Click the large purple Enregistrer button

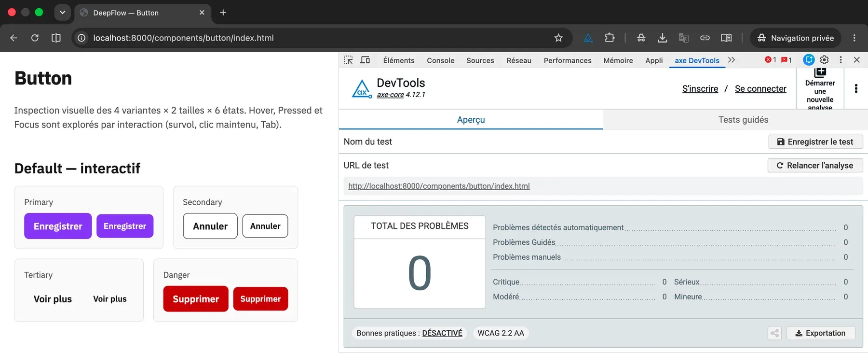coord(58,226)
